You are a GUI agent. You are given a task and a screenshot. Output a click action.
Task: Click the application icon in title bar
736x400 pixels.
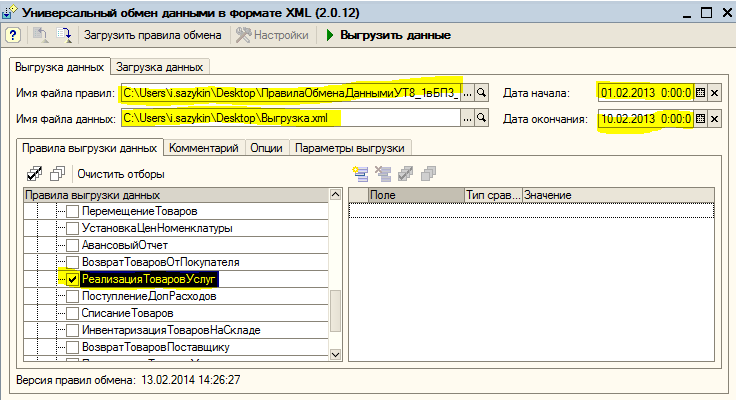(9, 12)
